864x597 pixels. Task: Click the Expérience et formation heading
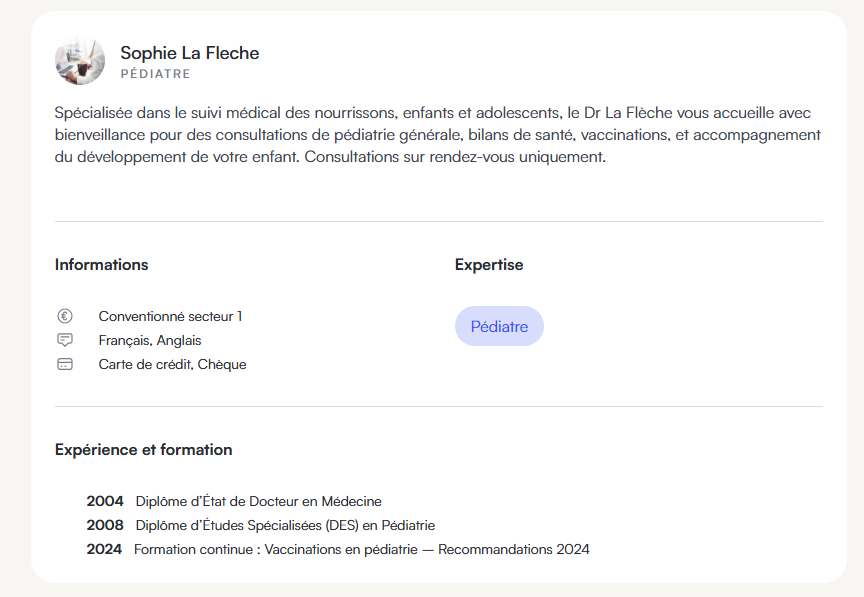[x=143, y=450]
